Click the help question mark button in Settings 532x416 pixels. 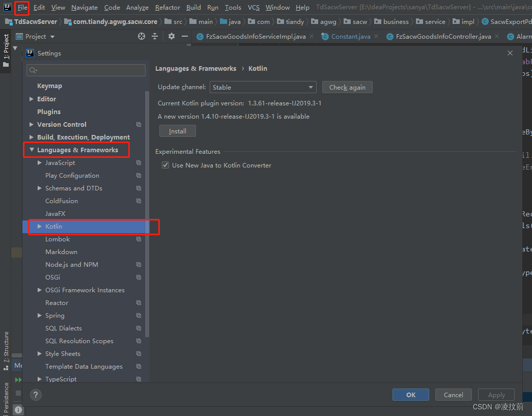point(36,395)
